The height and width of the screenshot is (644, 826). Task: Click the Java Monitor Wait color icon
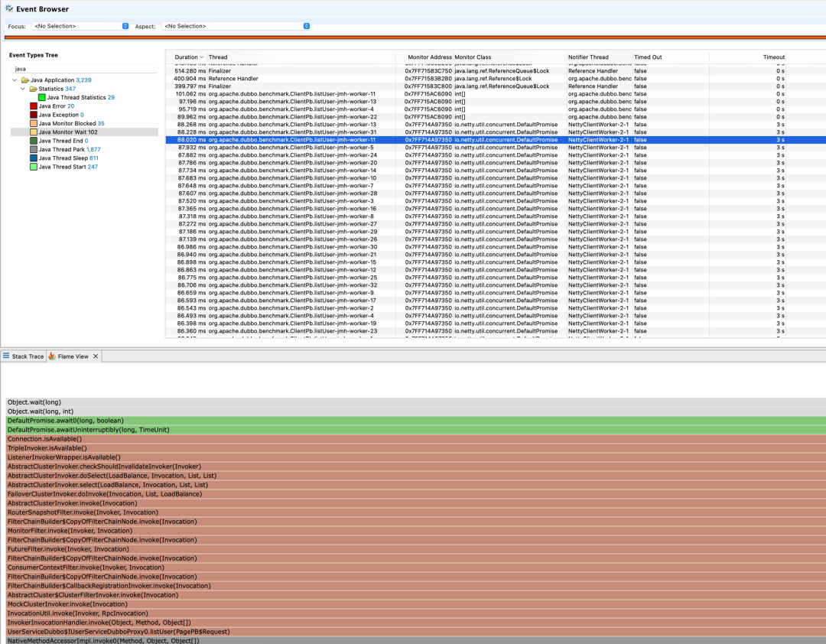(x=34, y=132)
